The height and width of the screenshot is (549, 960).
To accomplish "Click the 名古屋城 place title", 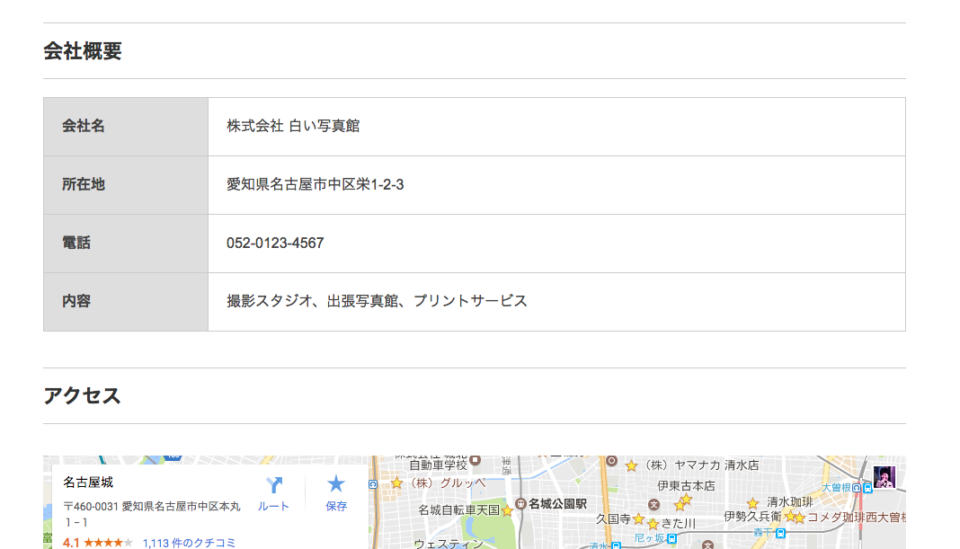I will [88, 482].
